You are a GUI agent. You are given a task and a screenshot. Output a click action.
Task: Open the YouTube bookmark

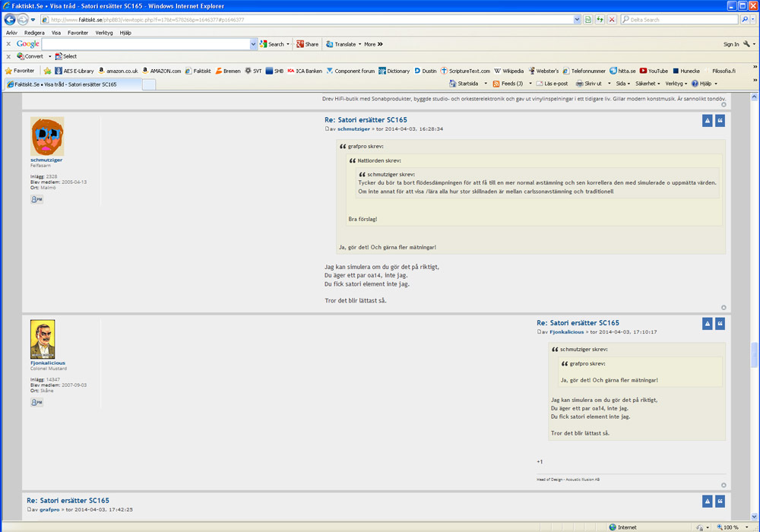654,71
